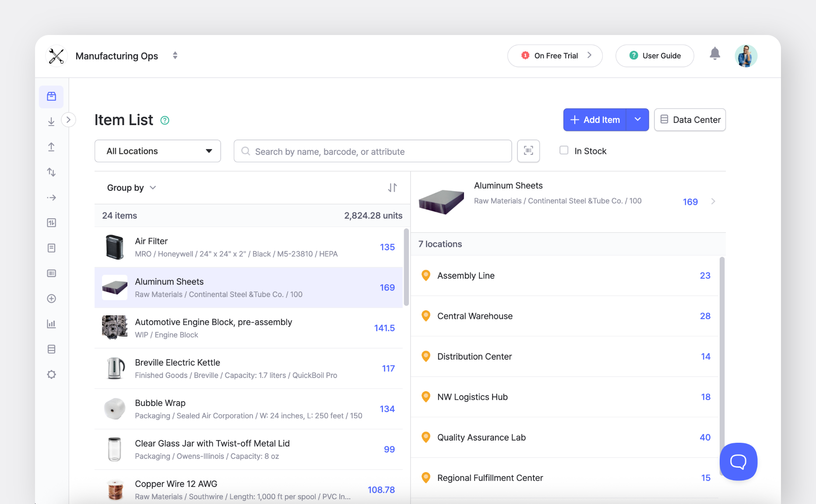Open the document page sidebar icon
This screenshot has height=504, width=816.
coord(51,248)
